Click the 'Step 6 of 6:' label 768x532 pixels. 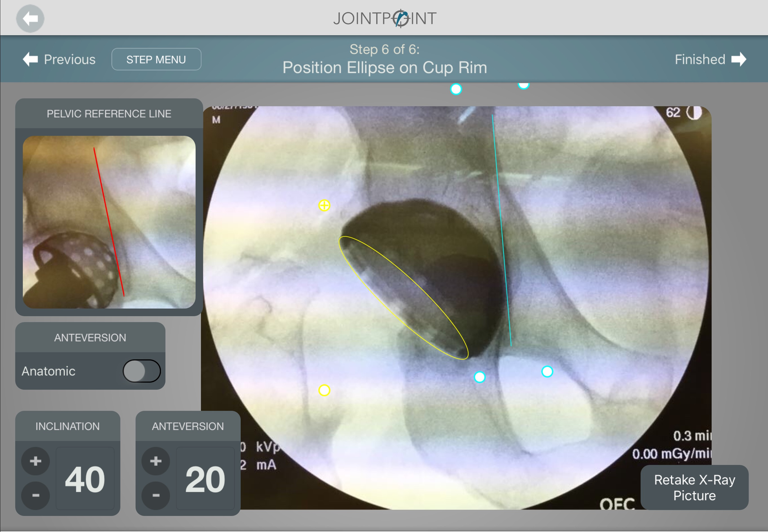(385, 49)
